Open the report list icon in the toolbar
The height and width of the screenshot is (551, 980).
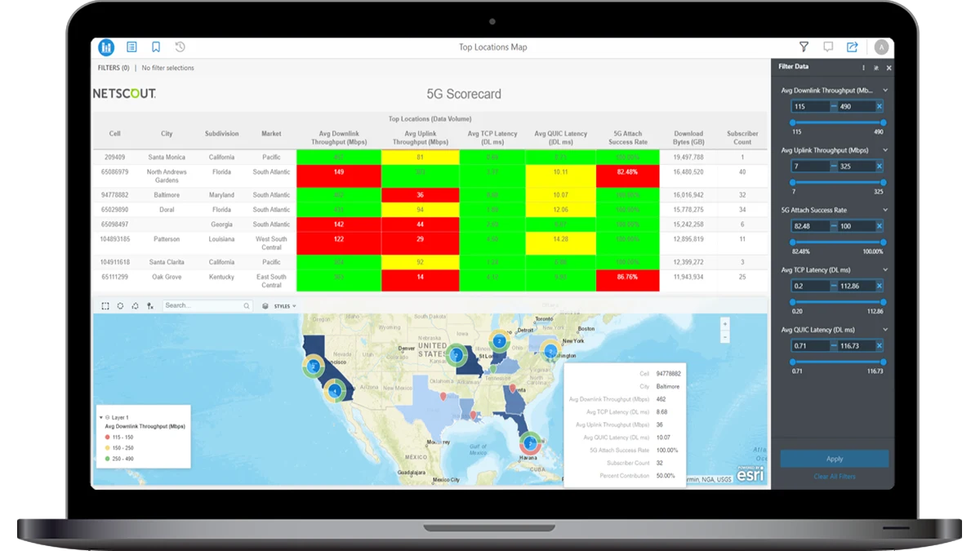[132, 47]
